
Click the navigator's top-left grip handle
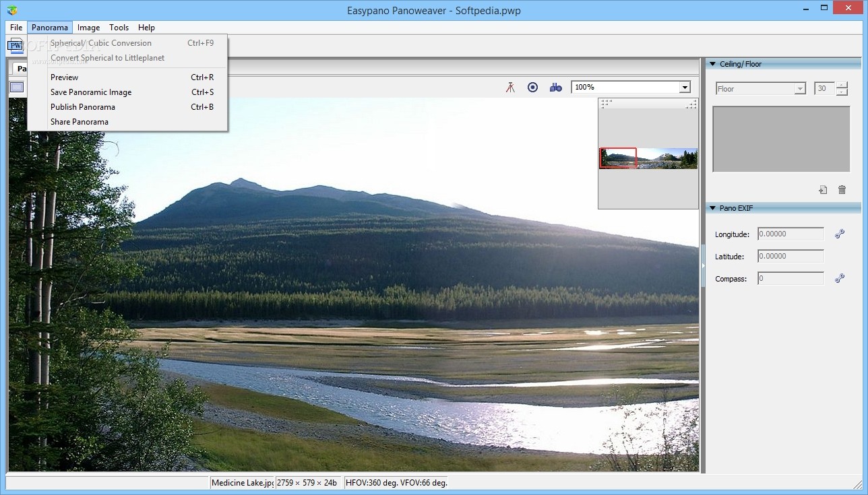coord(606,104)
